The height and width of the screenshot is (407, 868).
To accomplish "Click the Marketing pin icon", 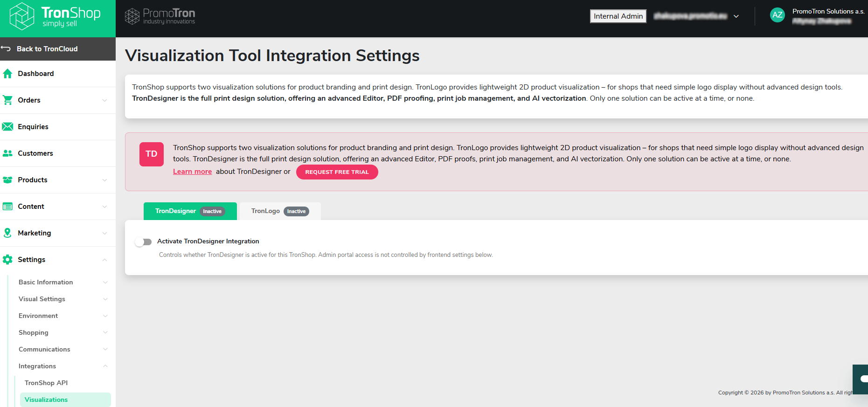I will (x=7, y=233).
